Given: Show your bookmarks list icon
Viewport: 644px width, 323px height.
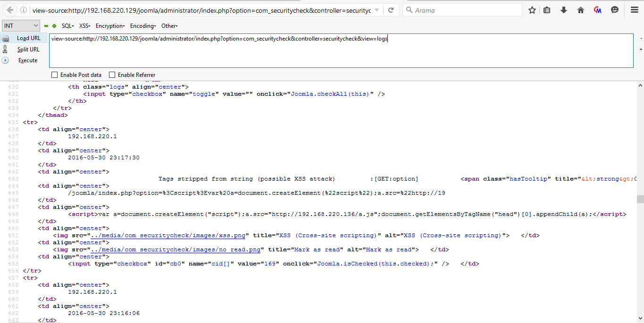Looking at the screenshot, I should [x=547, y=10].
